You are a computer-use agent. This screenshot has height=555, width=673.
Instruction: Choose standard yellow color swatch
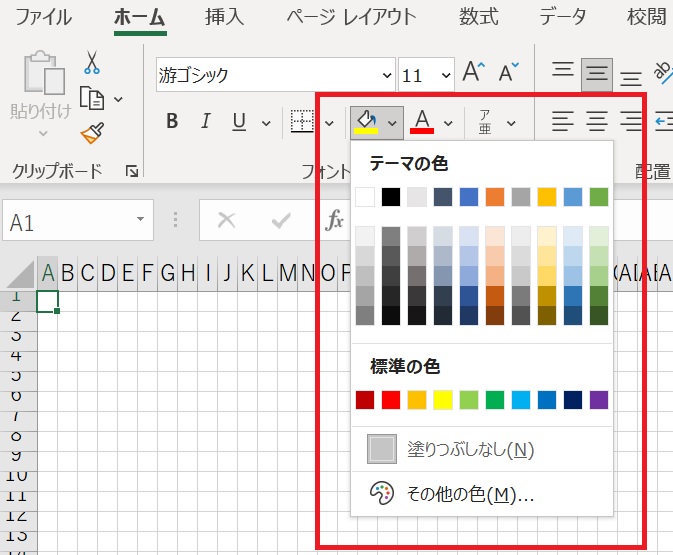tap(443, 400)
